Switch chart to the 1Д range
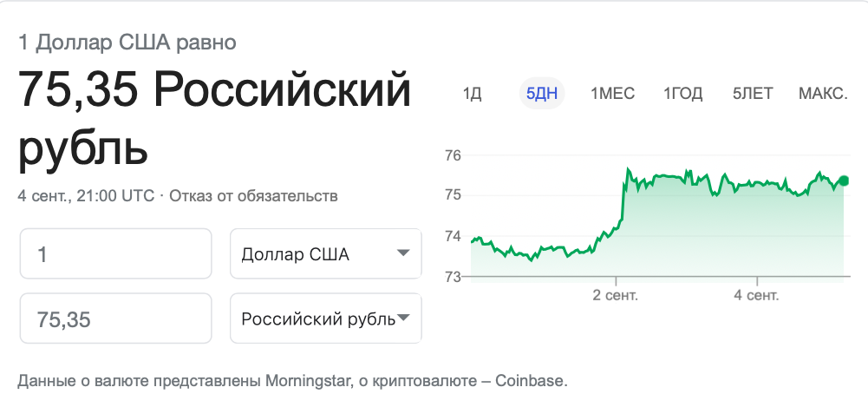Screen dimensions: 868x407 pyautogui.click(x=472, y=94)
